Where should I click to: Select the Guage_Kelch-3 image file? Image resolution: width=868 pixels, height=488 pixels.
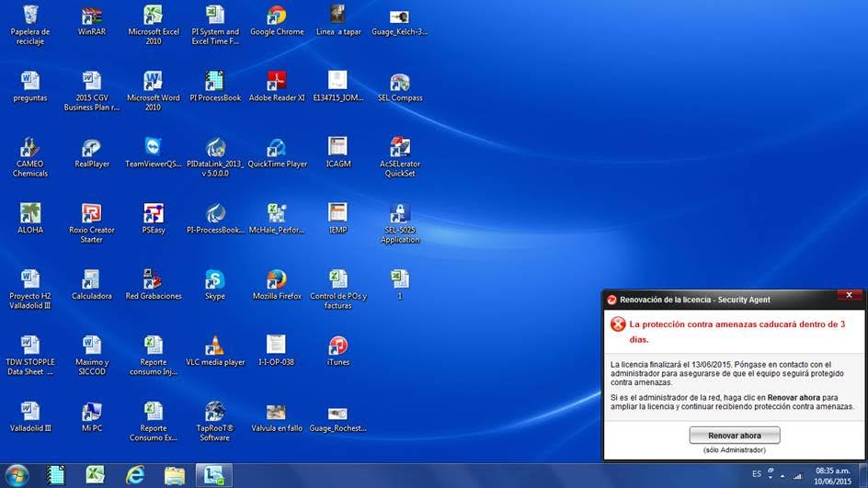(400, 21)
